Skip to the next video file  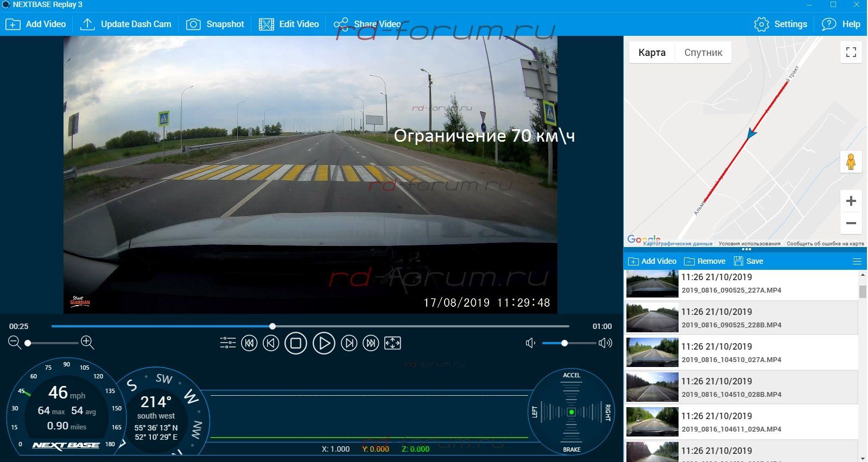(x=371, y=343)
